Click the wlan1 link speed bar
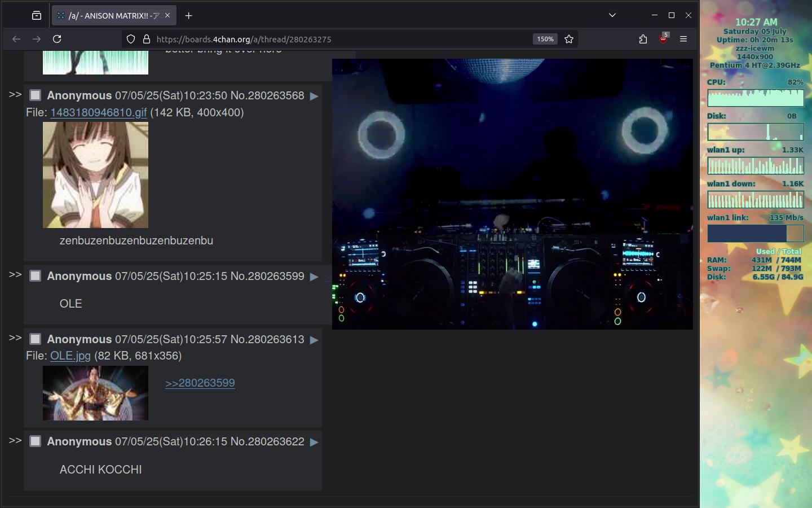Image resolution: width=812 pixels, height=508 pixels. (756, 233)
